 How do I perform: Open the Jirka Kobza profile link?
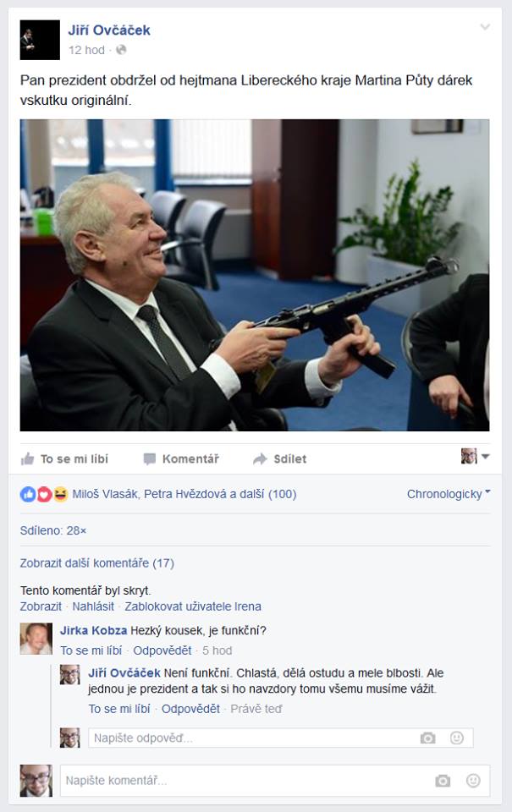93,630
